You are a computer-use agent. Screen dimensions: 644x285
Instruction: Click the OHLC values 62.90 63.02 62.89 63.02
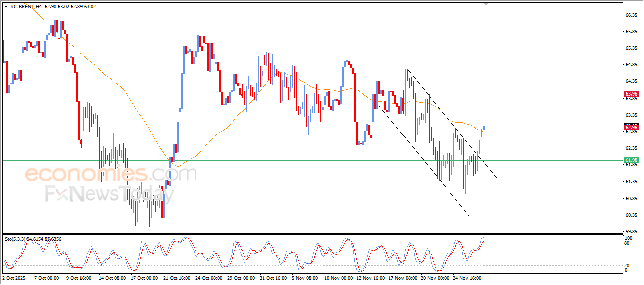(70, 6)
